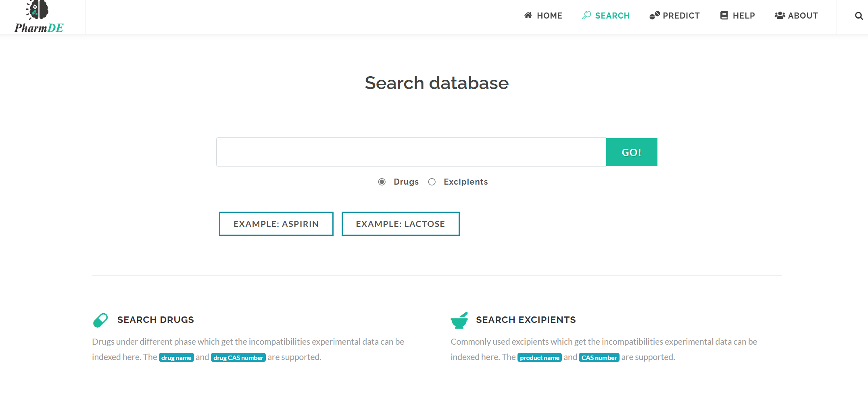Click the SEARCH DRUGS heading text
This screenshot has width=868, height=414.
[156, 320]
